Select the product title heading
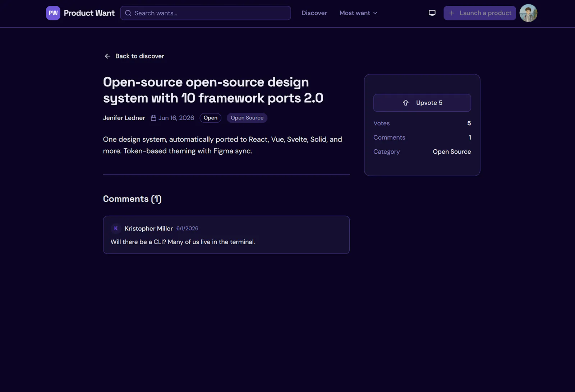The height and width of the screenshot is (392, 575). pyautogui.click(x=213, y=90)
